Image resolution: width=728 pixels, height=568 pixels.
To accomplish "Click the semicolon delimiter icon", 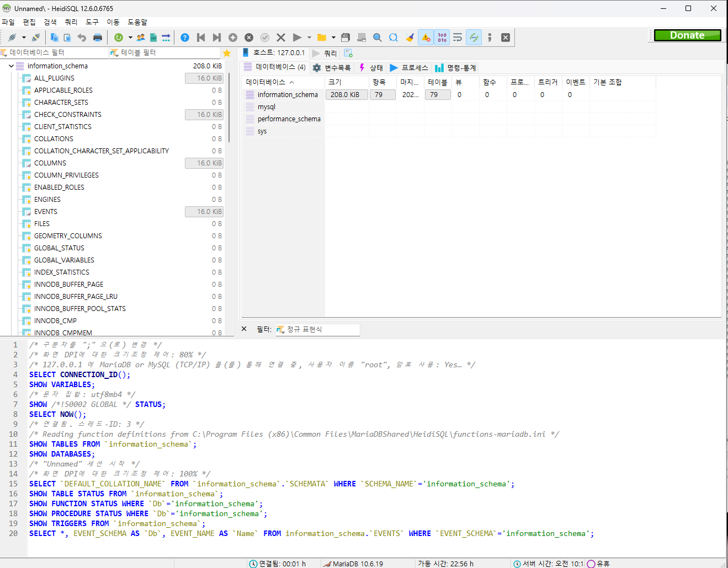I will click(x=490, y=37).
